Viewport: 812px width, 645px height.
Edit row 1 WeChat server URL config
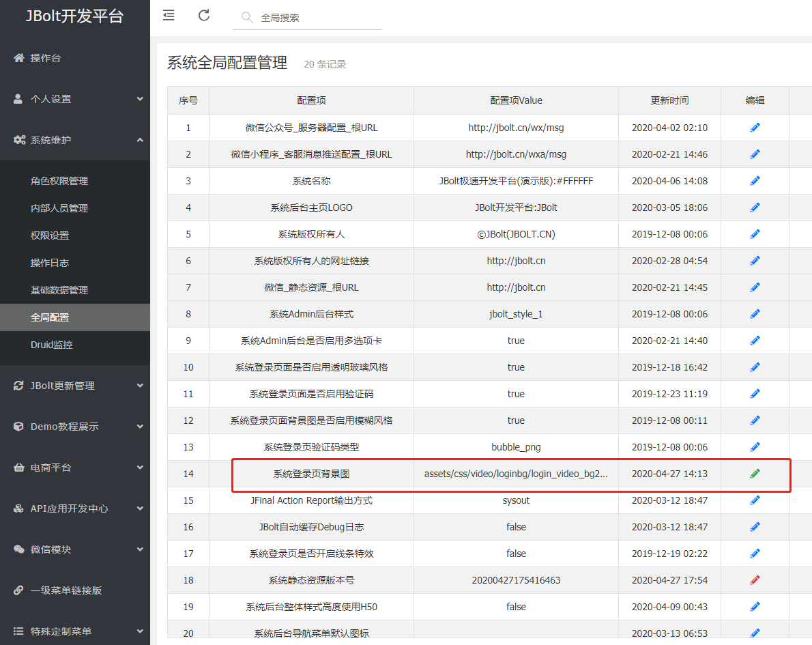755,128
